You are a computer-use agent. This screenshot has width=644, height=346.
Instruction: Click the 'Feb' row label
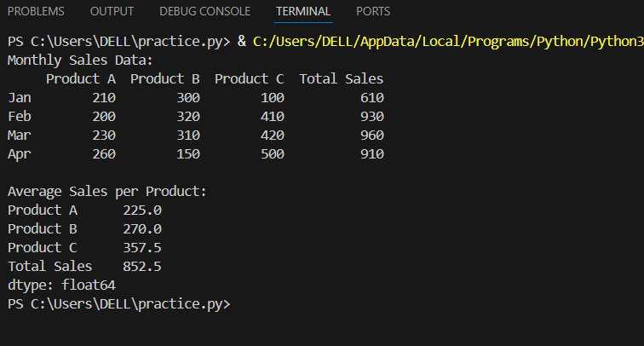click(20, 117)
